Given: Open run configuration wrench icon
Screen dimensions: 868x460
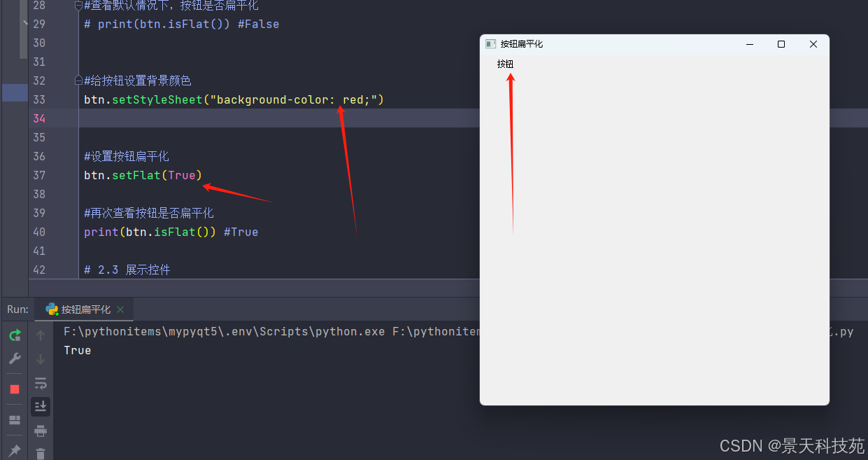Looking at the screenshot, I should (x=15, y=358).
